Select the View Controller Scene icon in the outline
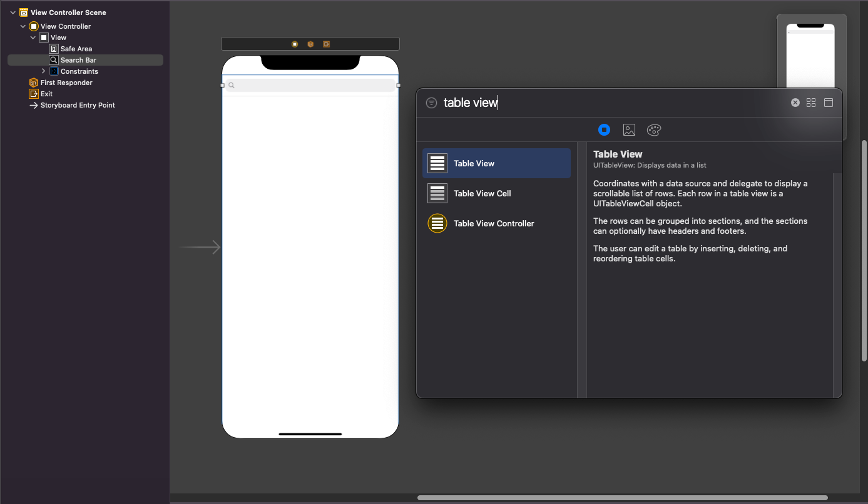Screen dimensions: 868x504 coord(24,13)
